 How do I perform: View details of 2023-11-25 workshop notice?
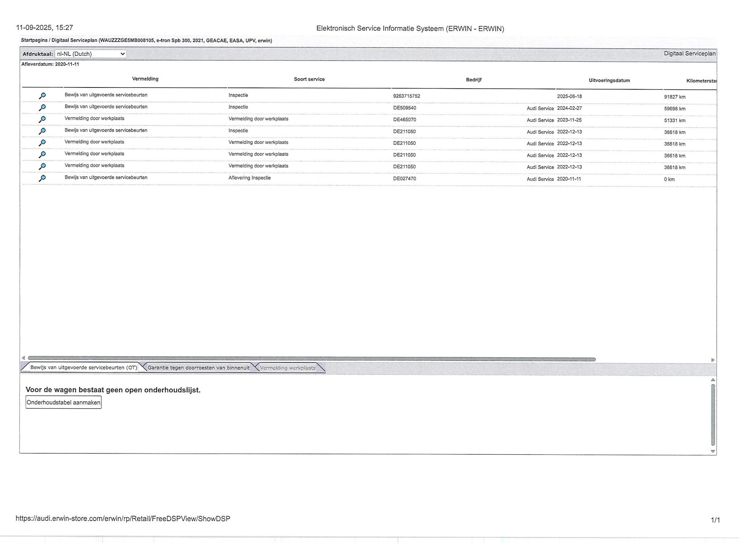pos(42,119)
